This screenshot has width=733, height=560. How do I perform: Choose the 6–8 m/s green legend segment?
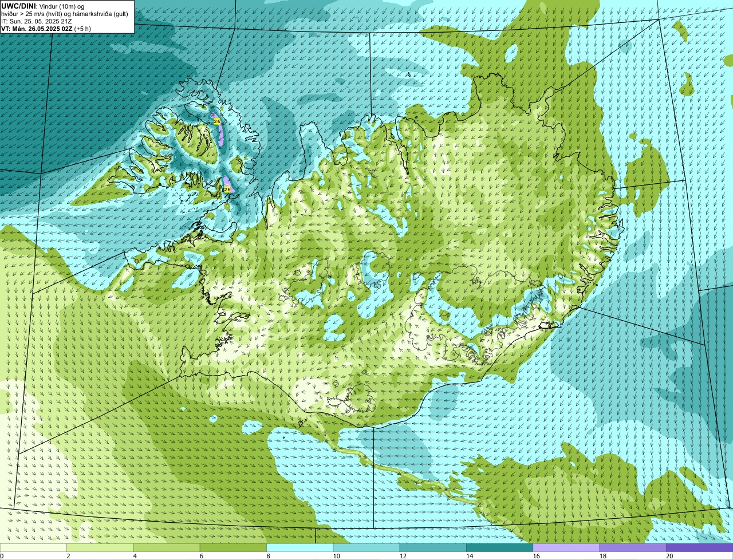tap(234, 547)
